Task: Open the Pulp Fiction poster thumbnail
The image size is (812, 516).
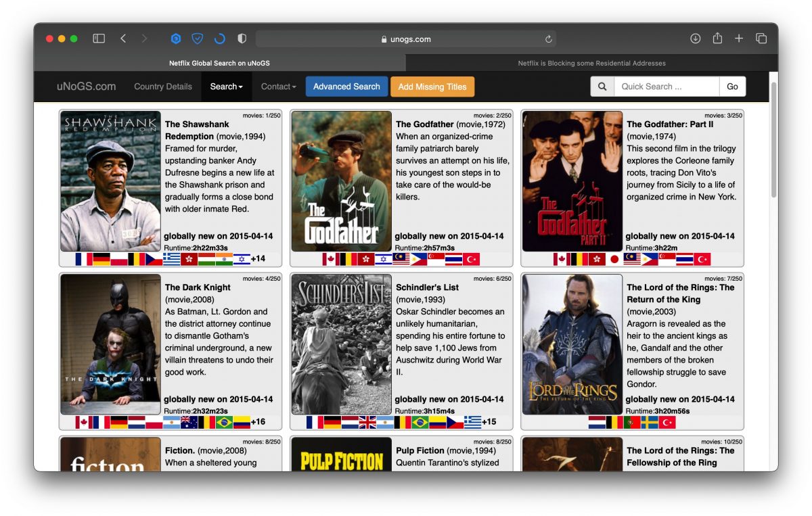Action: 342,454
